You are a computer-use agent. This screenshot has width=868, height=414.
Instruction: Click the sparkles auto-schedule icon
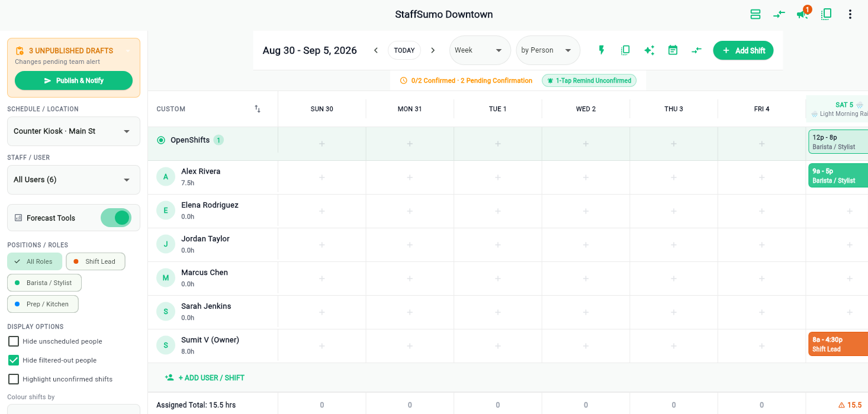(649, 50)
